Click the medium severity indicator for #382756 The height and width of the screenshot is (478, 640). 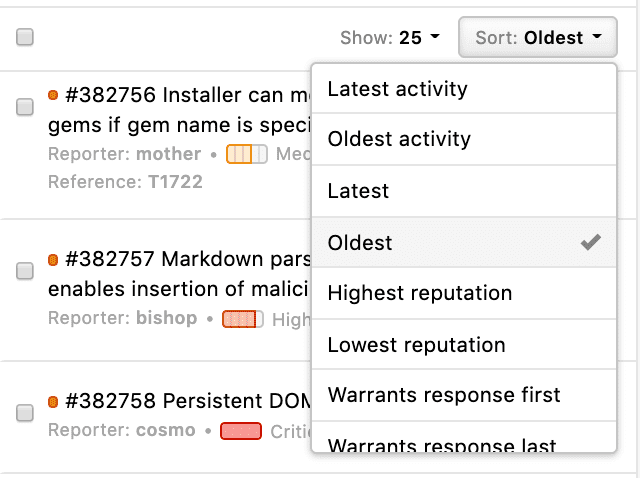246,154
